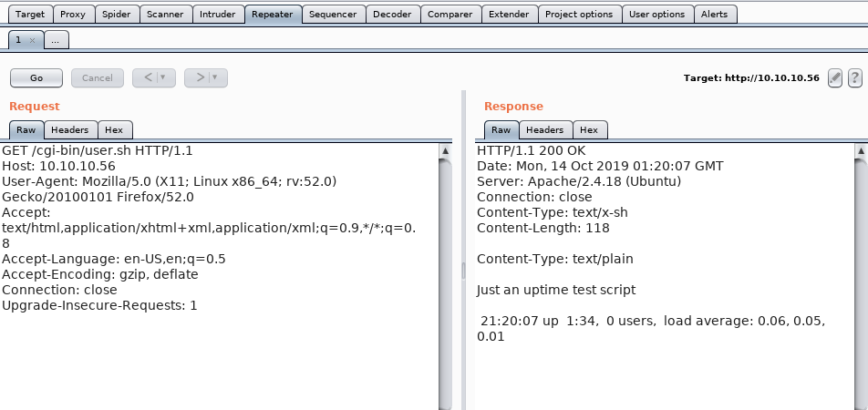Viewport: 868px width, 410px height.
Task: Close repeater tab 1 with its x
Action: [x=32, y=40]
